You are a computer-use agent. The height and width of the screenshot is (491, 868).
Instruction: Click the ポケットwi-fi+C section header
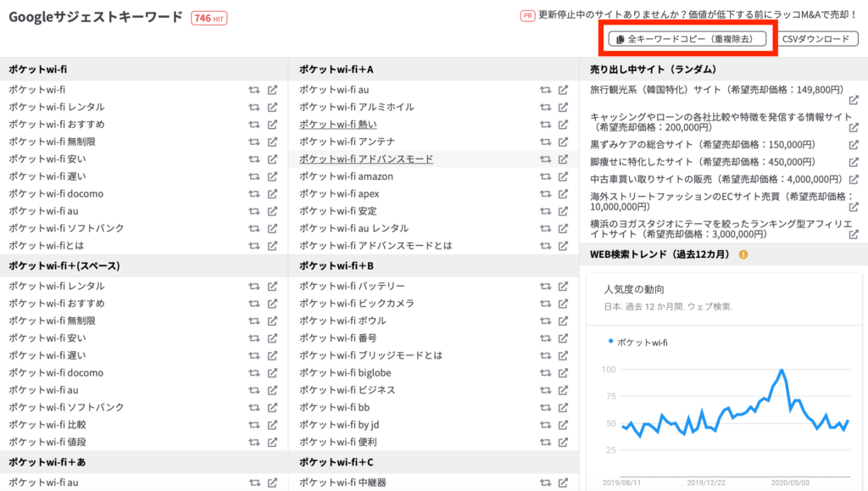tap(336, 462)
